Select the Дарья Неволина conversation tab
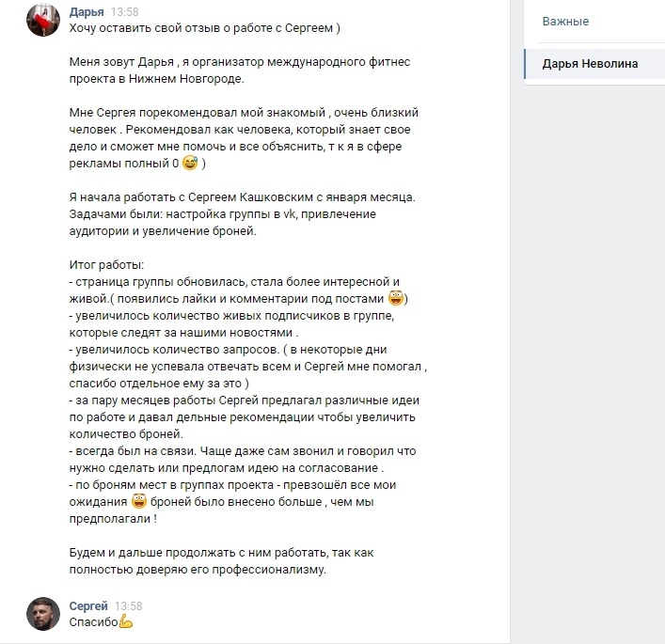Image resolution: width=665 pixels, height=644 pixels. (594, 64)
